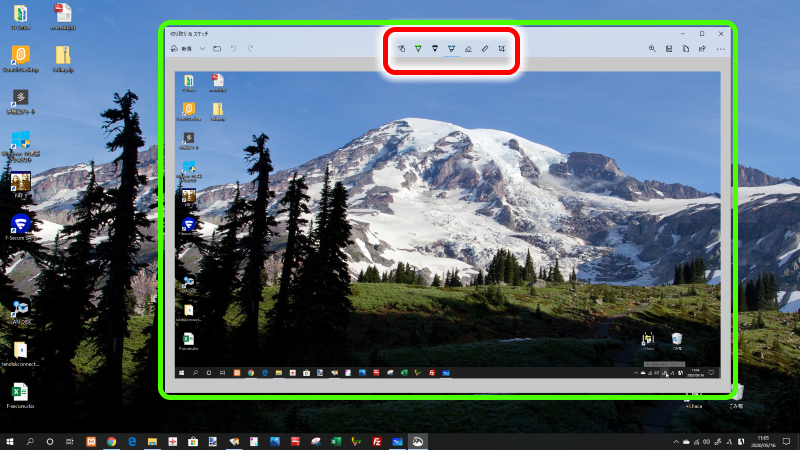The width and height of the screenshot is (800, 450).
Task: Show hidden system tray icons
Action: (676, 442)
